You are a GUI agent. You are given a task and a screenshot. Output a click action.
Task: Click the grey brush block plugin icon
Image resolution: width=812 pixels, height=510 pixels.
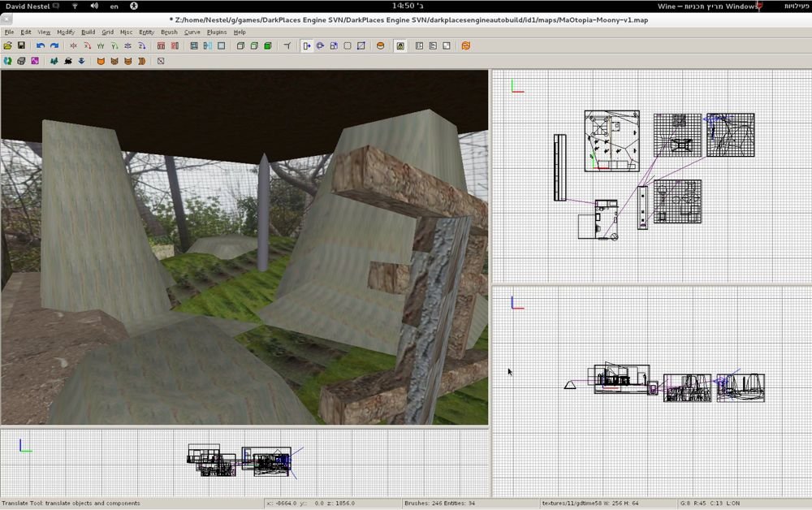(x=21, y=61)
